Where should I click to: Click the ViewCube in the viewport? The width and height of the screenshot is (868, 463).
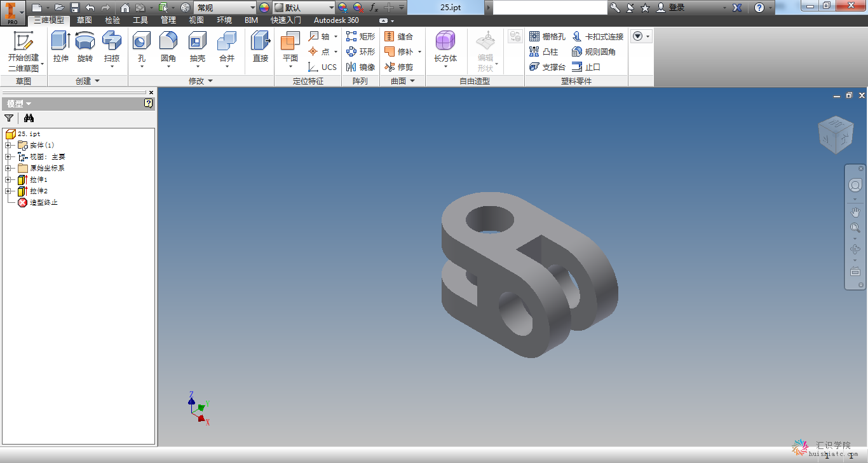(835, 135)
